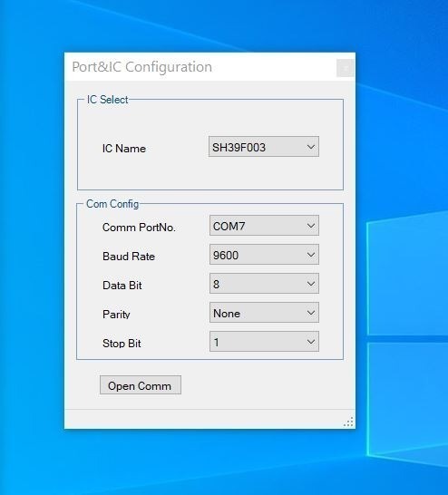This screenshot has width=448, height=495.
Task: Expand the Comm PortNo. dropdown showing COM7
Action: [264, 226]
